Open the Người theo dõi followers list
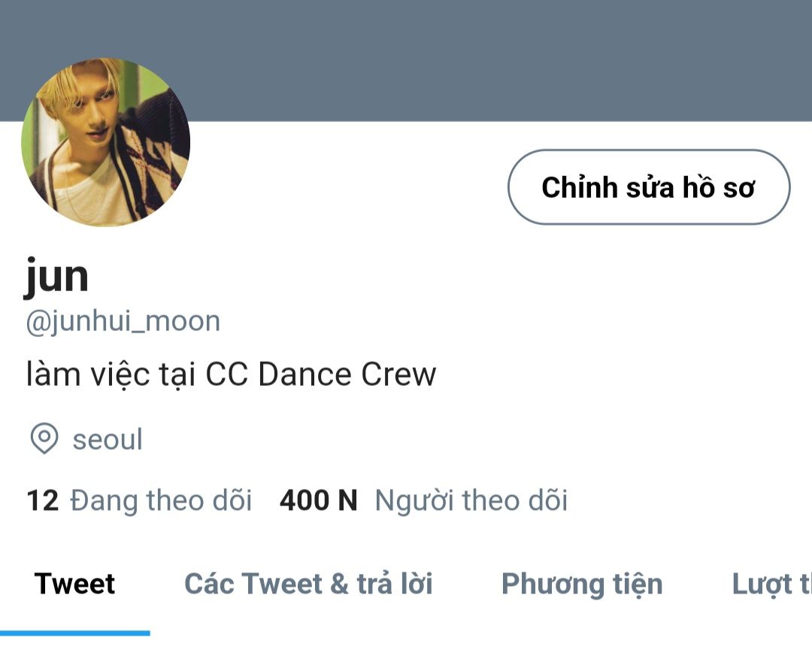 (471, 500)
